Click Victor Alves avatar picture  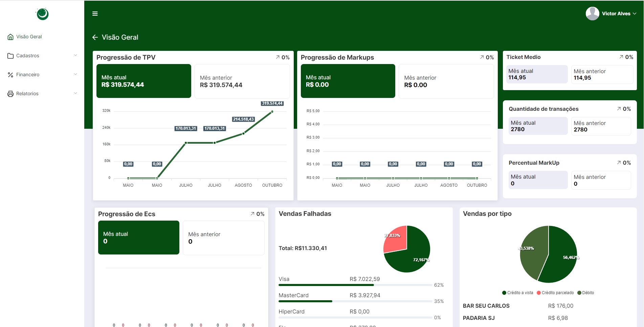point(593,14)
